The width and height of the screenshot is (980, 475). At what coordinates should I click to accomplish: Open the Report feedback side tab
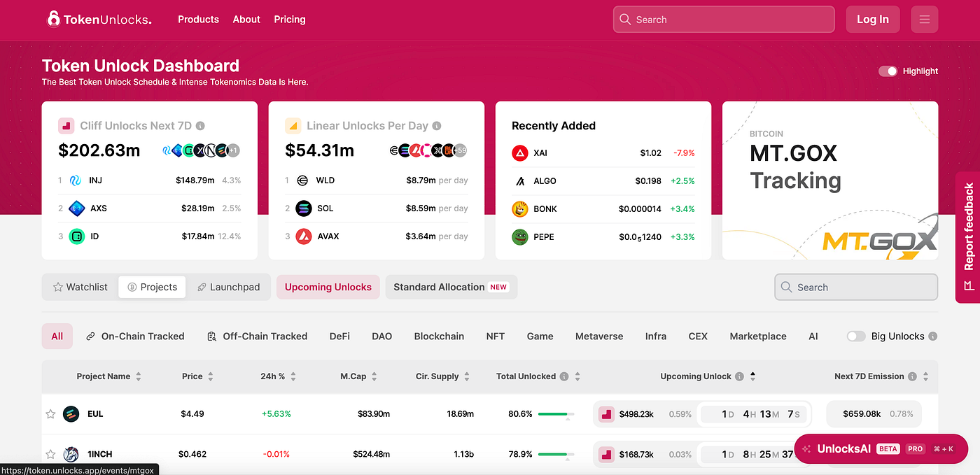(x=969, y=238)
